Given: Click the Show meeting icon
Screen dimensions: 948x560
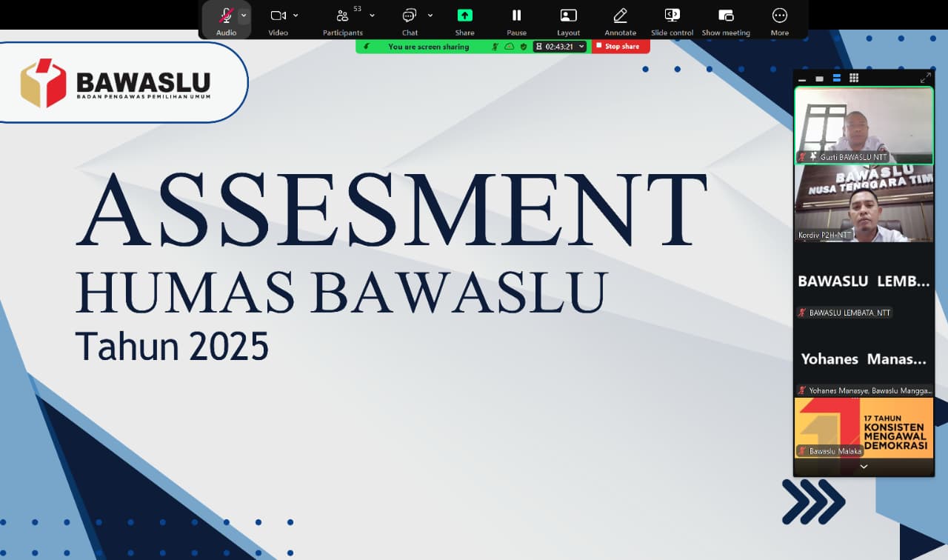Looking at the screenshot, I should tap(726, 16).
